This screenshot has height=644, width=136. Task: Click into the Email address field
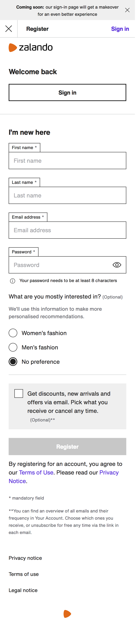(x=67, y=230)
